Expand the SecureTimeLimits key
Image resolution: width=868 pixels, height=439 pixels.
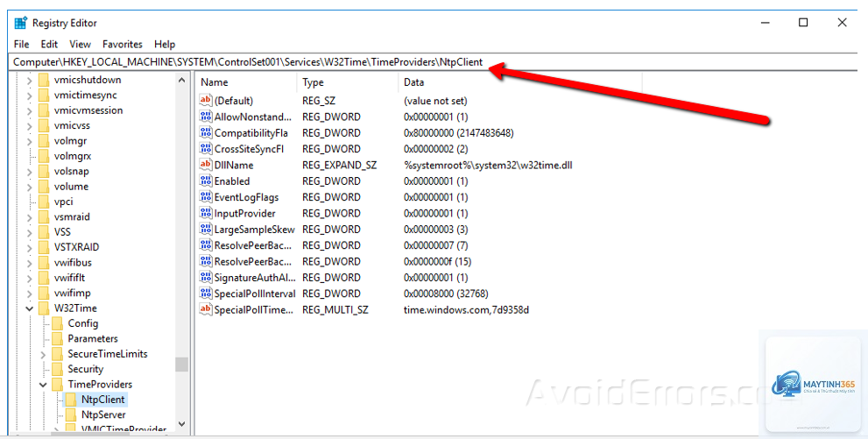click(43, 354)
